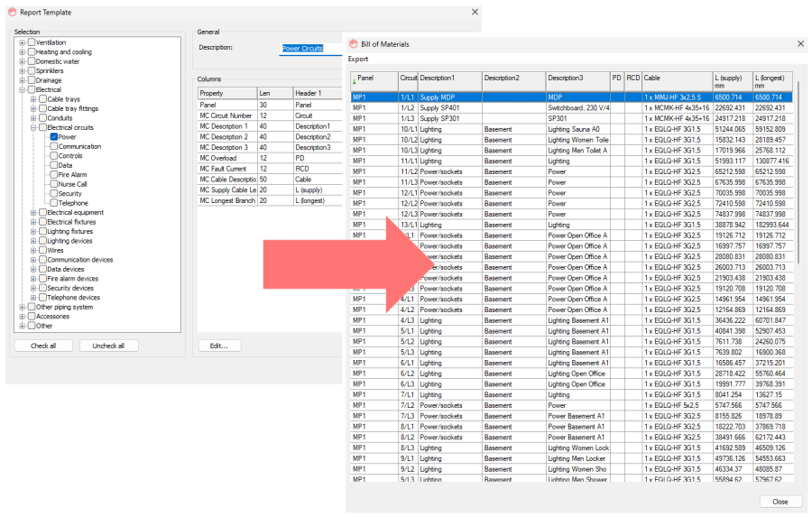Screen dimensions: 812x517
Task: Select the MC Circuit Number property row
Action: tap(270, 115)
